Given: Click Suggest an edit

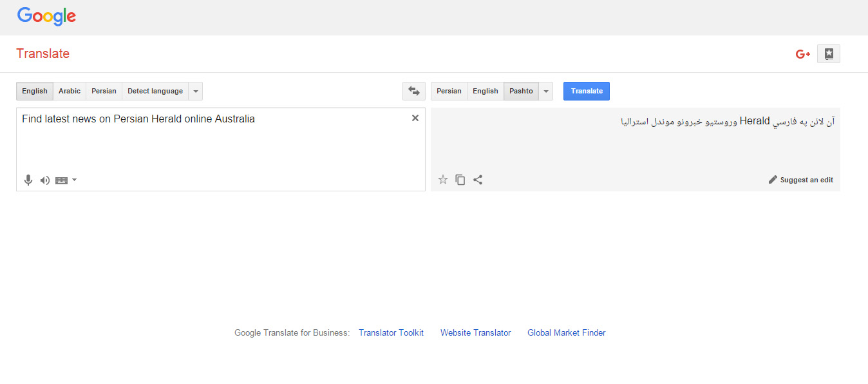Looking at the screenshot, I should click(x=801, y=180).
